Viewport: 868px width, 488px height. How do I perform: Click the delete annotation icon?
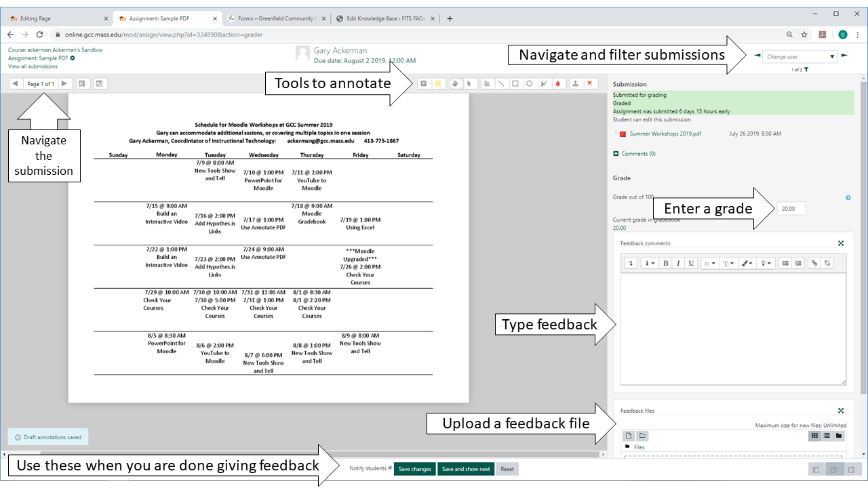[589, 83]
